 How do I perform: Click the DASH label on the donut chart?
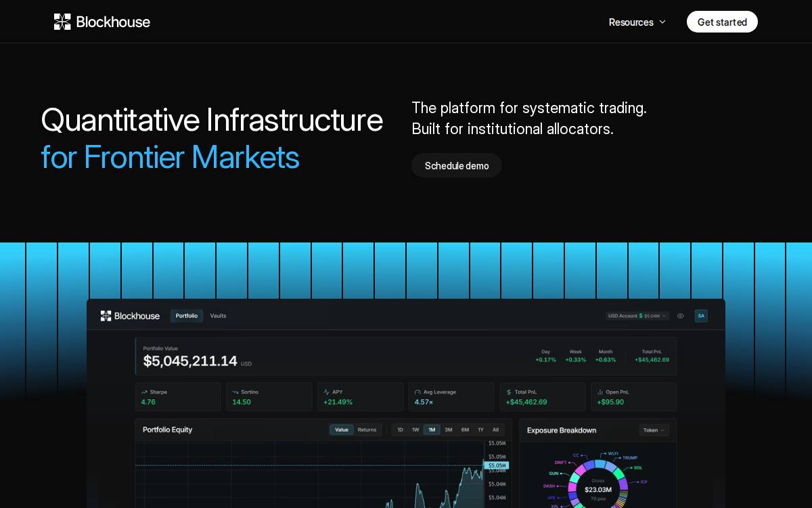[549, 486]
